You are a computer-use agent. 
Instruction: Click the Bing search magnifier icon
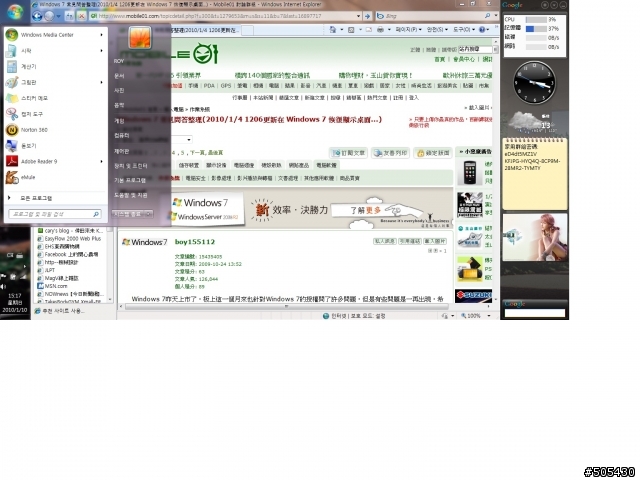(487, 16)
